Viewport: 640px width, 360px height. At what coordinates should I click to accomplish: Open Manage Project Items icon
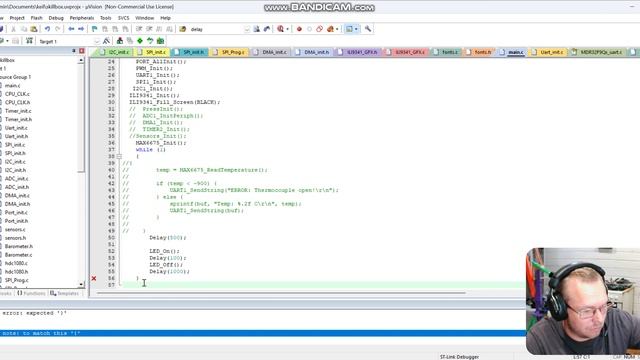(120, 41)
